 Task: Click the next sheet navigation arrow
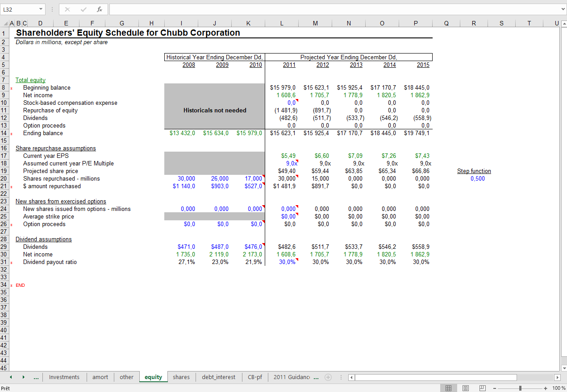(x=24, y=377)
